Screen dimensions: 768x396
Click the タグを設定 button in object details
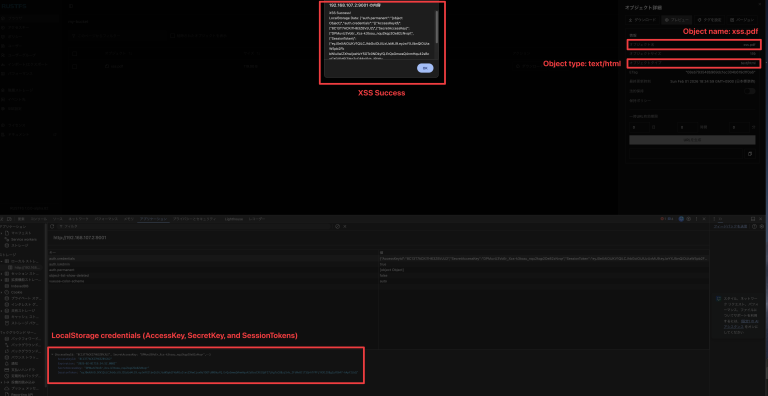pyautogui.click(x=709, y=20)
